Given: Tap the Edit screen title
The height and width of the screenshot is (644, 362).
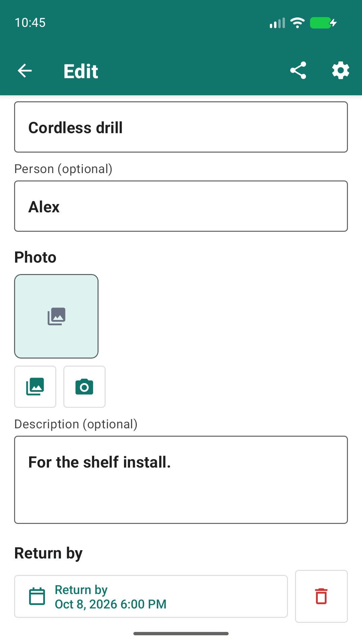Looking at the screenshot, I should [81, 71].
